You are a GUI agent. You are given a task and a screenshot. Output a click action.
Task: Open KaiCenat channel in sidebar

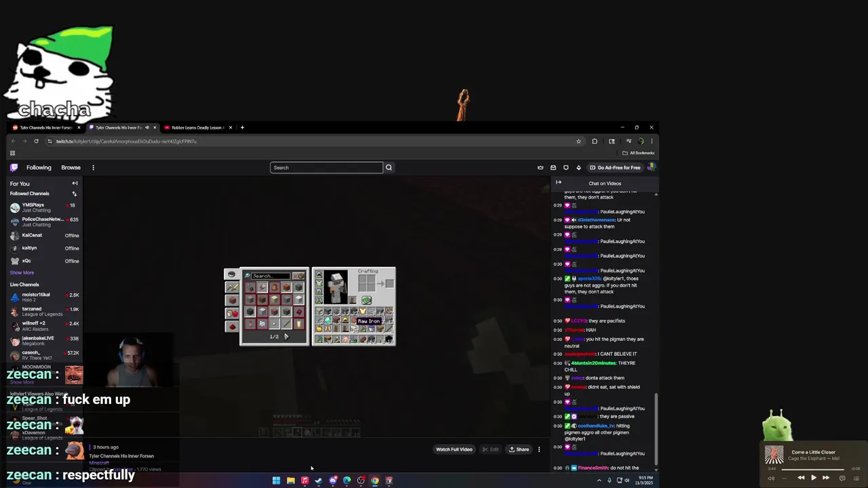[45, 235]
